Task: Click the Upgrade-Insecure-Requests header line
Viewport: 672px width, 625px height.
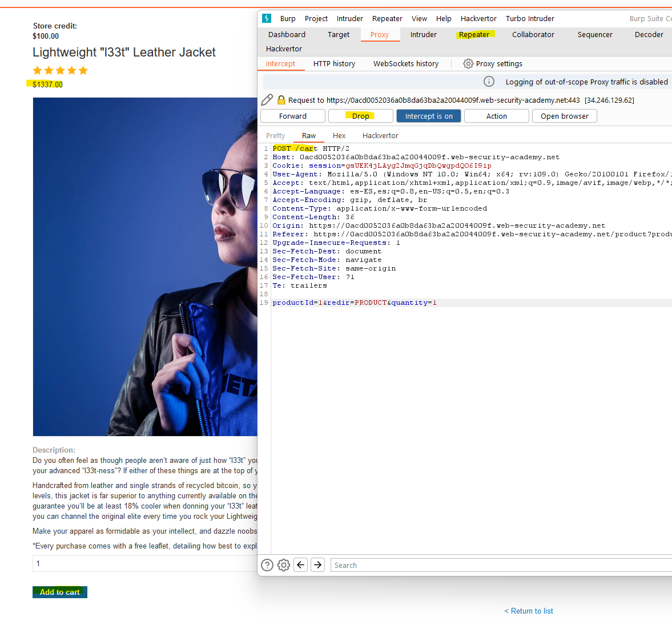Action: [336, 243]
